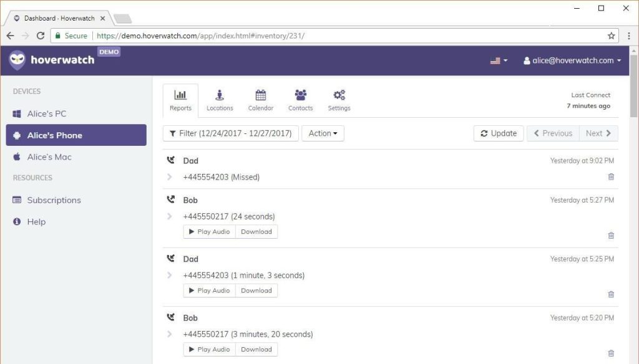The image size is (639, 364).
Task: Open the Action dropdown menu
Action: point(323,133)
